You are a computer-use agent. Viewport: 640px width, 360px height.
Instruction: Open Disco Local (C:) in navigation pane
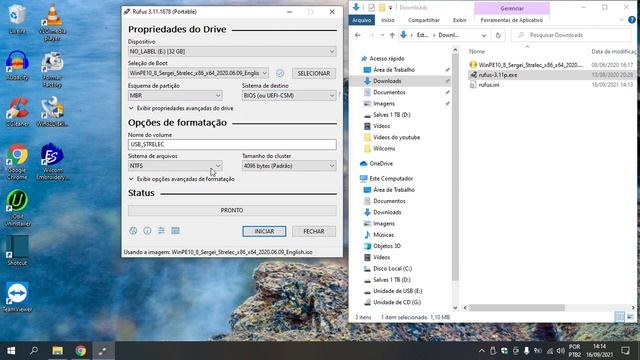pos(392,269)
